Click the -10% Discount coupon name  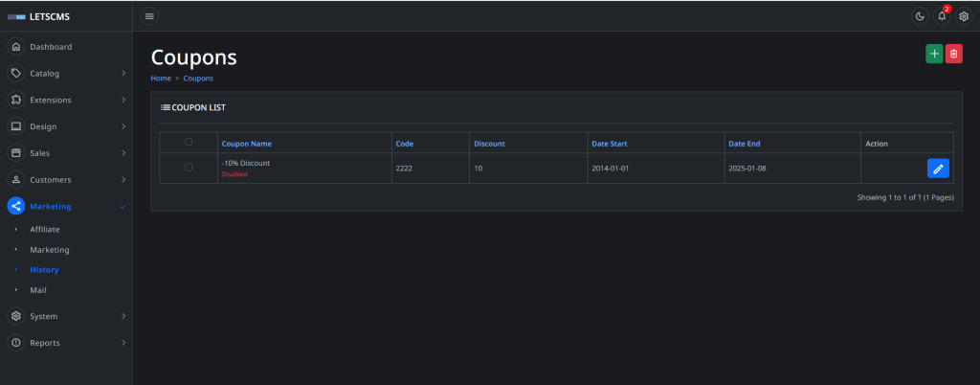(x=246, y=163)
